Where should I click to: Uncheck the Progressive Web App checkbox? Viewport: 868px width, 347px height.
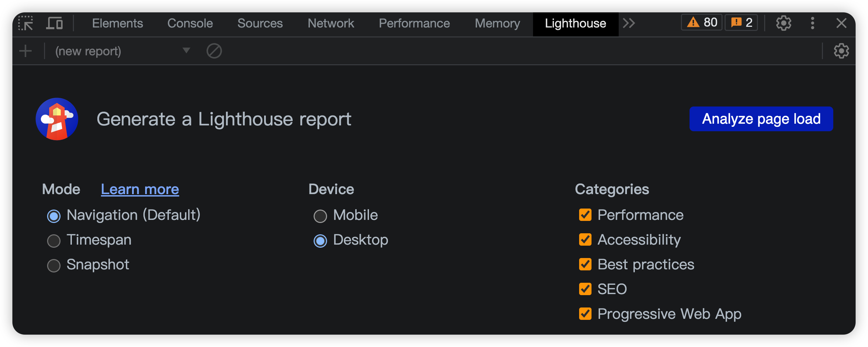(x=585, y=314)
